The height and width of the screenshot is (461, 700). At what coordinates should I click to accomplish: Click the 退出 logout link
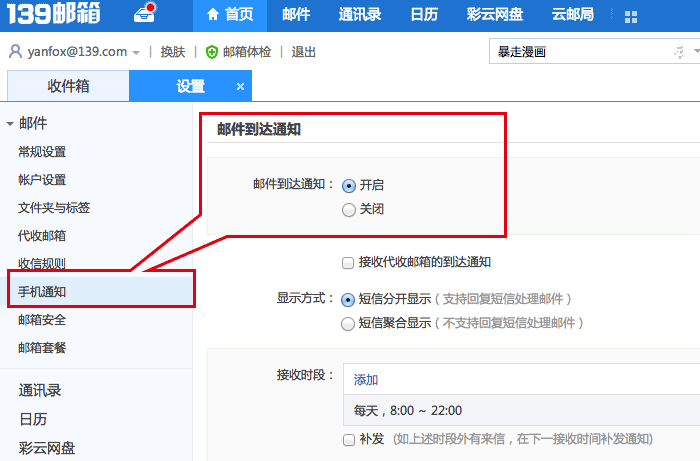(304, 52)
